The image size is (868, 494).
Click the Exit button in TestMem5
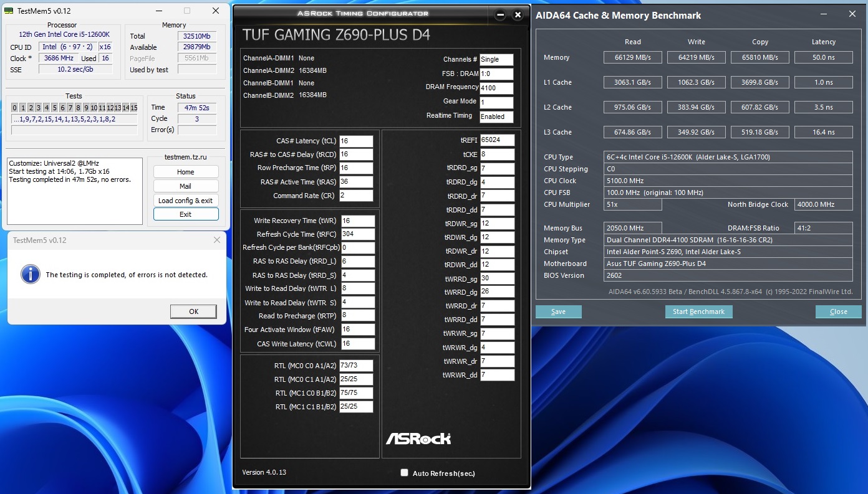[x=186, y=214]
